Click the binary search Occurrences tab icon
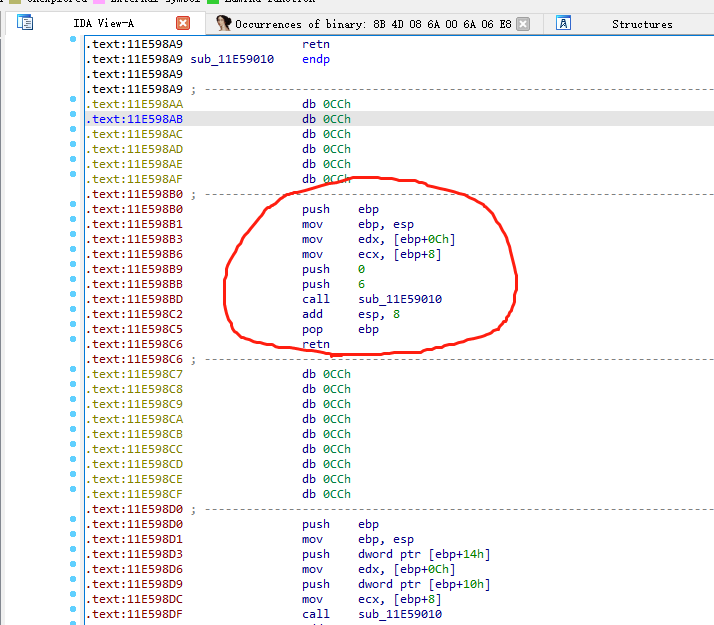The width and height of the screenshot is (714, 625). click(x=224, y=23)
